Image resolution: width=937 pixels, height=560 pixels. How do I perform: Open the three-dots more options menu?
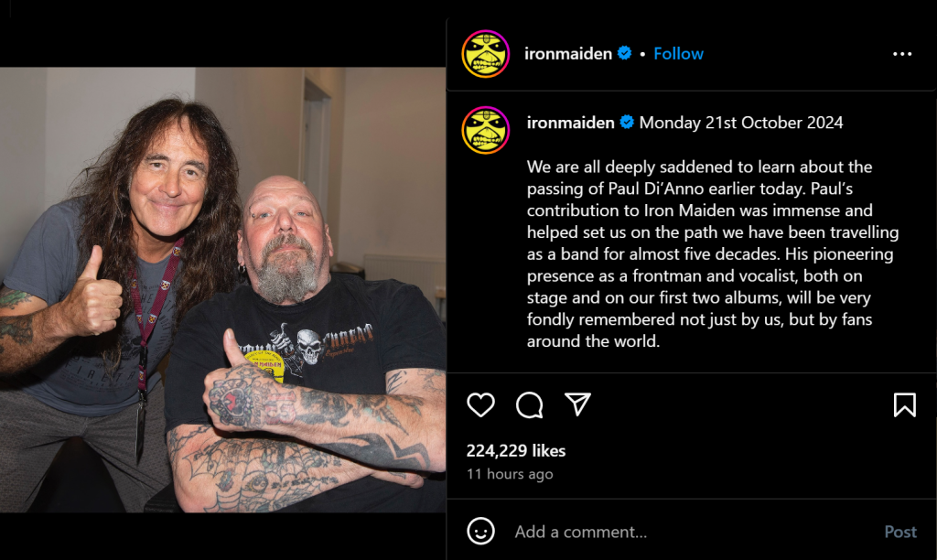coord(901,54)
